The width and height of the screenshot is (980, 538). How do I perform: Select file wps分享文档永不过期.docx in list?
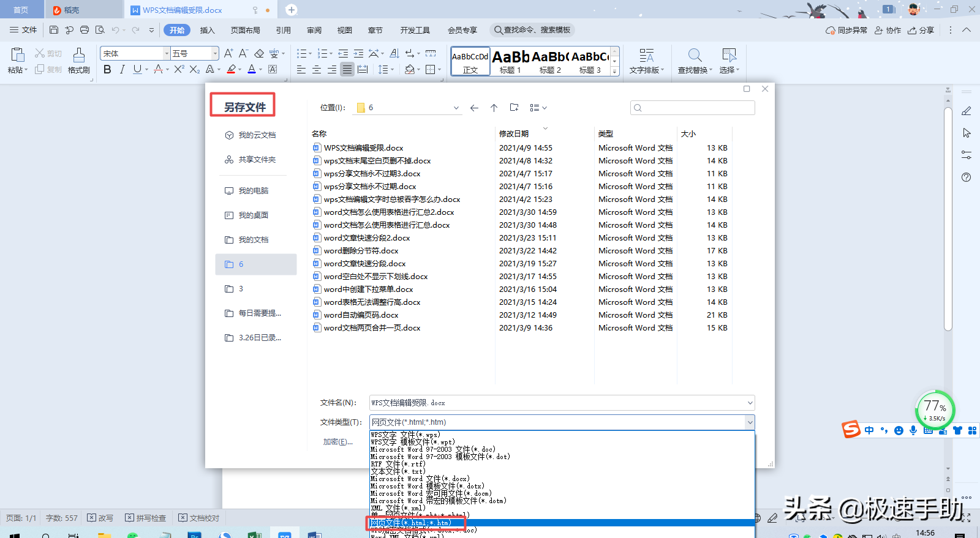coord(370,187)
